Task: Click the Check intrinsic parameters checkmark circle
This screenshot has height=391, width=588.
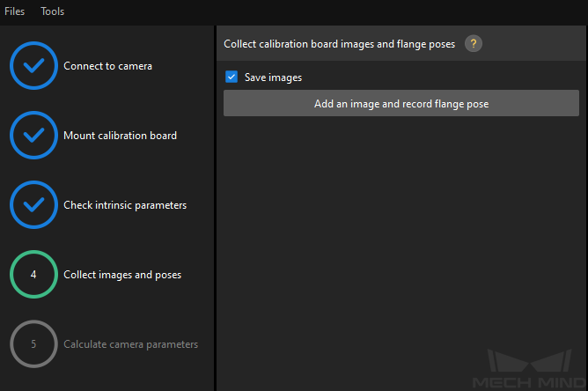Action: click(33, 205)
